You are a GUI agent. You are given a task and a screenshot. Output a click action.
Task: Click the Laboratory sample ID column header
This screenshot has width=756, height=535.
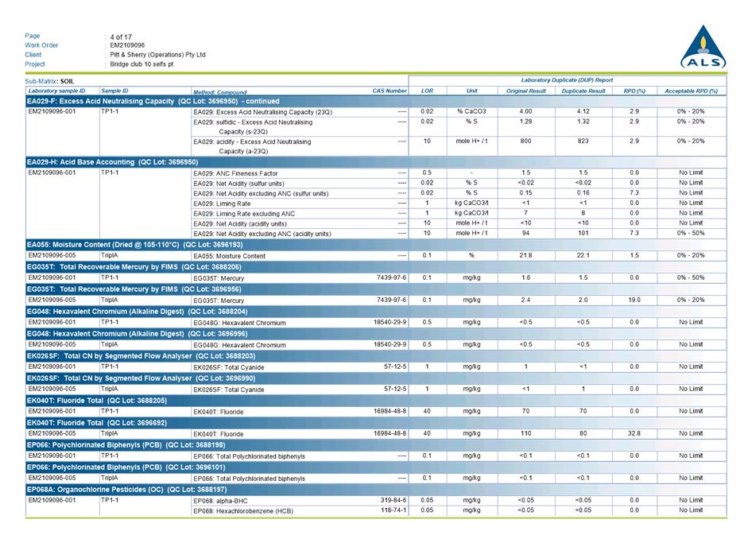pos(56,91)
